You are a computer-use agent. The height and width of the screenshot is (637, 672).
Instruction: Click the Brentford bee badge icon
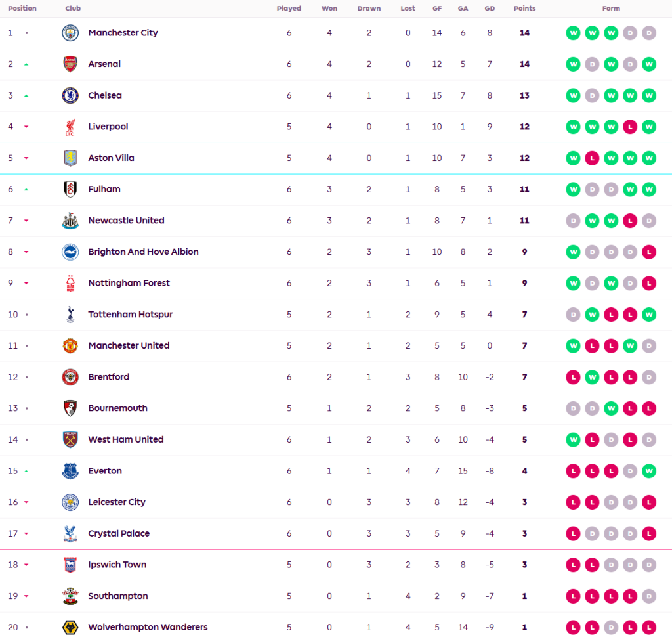click(70, 377)
